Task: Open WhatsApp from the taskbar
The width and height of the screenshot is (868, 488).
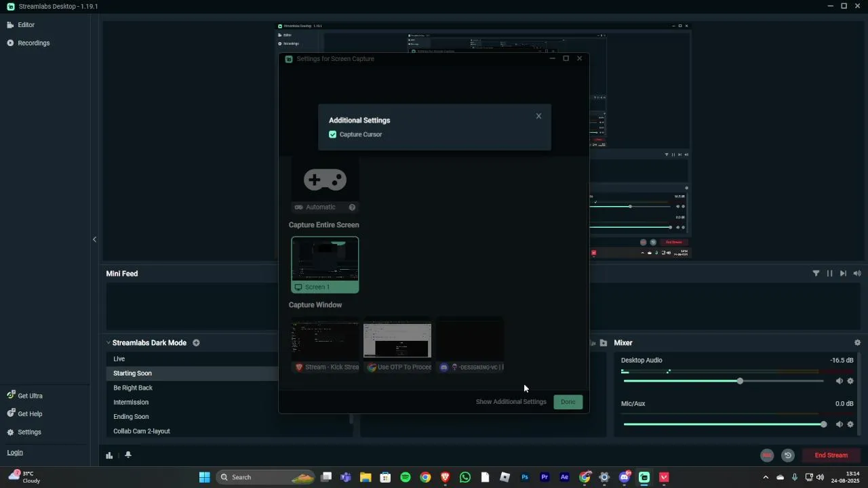Action: click(x=465, y=478)
